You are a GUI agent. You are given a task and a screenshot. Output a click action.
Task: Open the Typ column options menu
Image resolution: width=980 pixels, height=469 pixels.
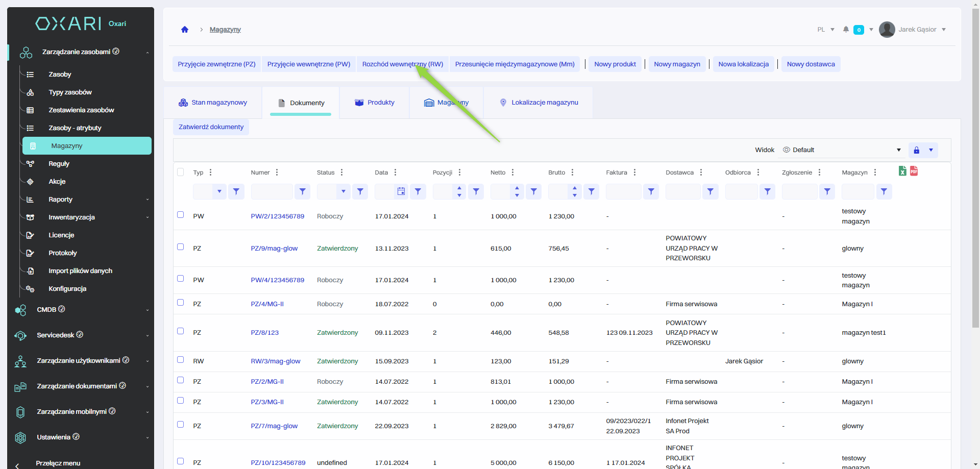tap(210, 172)
